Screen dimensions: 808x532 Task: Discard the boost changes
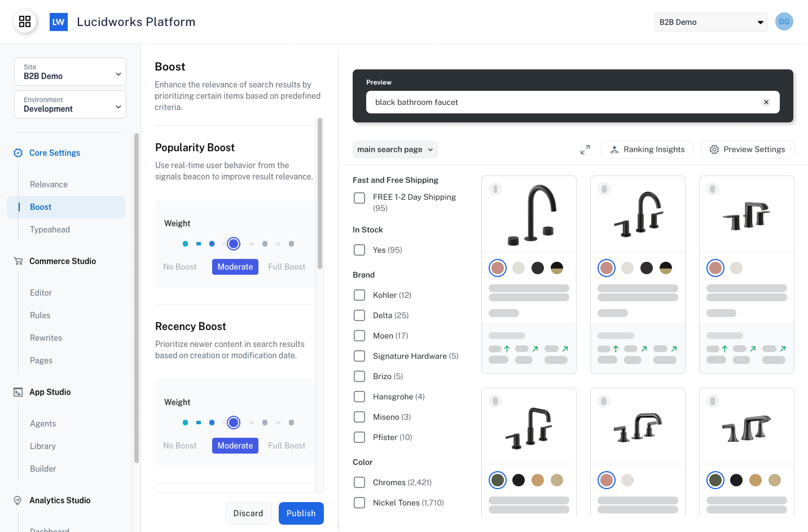[x=248, y=513]
